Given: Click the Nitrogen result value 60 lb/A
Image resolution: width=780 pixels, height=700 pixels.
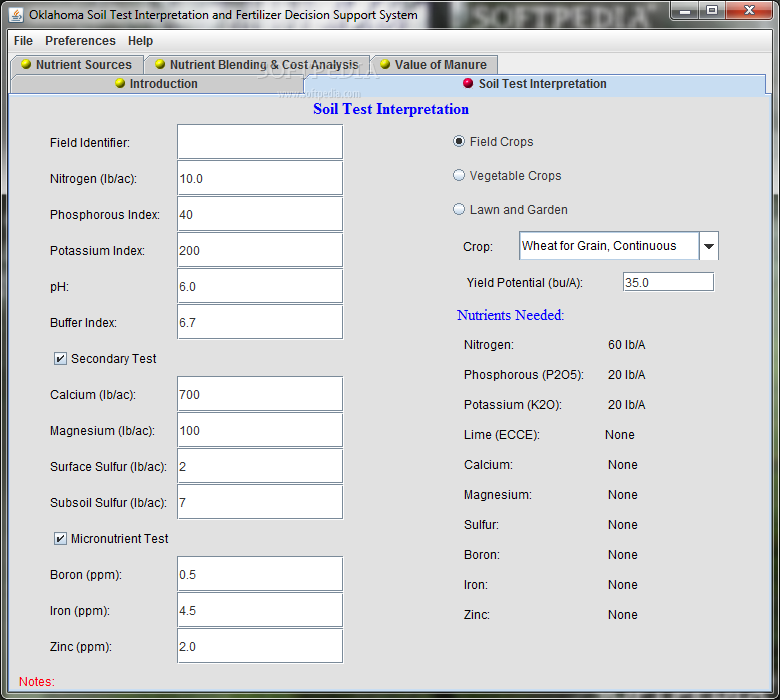Looking at the screenshot, I should tap(626, 345).
